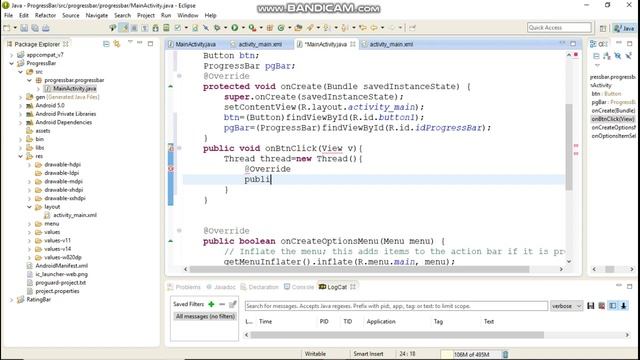Screen dimensions: 640x360
Task: Click the Open Type folder icon
Action: tap(298, 28)
